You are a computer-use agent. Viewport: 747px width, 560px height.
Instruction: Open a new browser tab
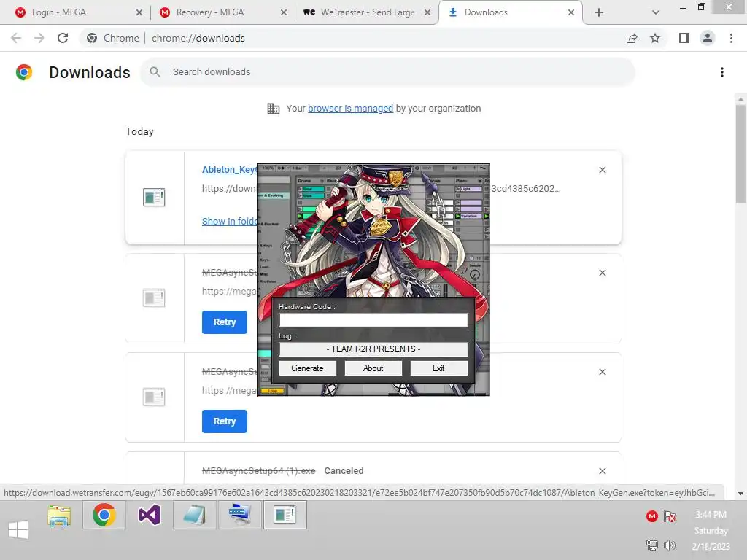pos(599,12)
